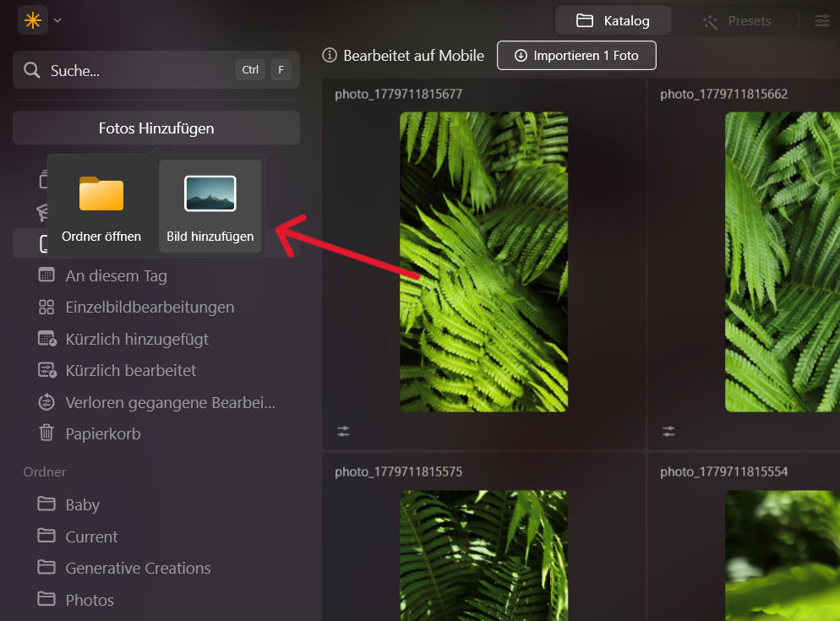
Task: Click the sliders icon at top right
Action: (x=822, y=21)
